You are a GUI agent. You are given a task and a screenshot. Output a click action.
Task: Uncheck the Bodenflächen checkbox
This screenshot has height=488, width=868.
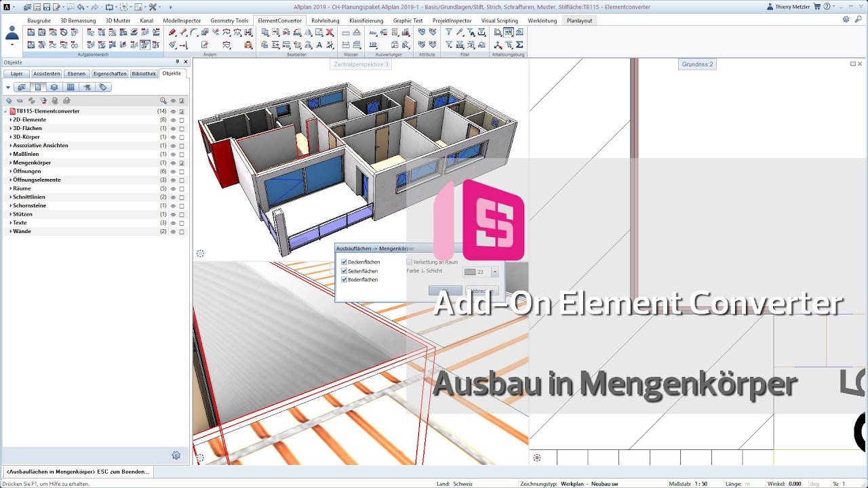tap(344, 279)
